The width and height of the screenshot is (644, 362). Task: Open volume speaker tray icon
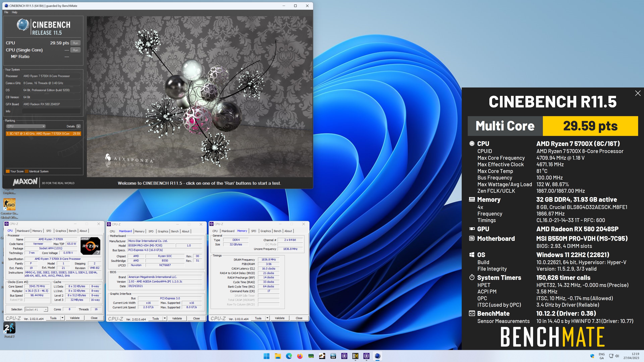click(617, 356)
